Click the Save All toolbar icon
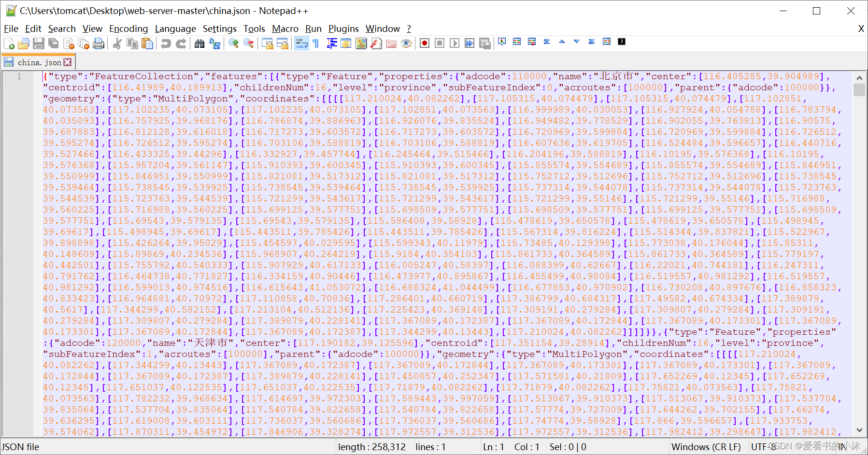 (54, 43)
